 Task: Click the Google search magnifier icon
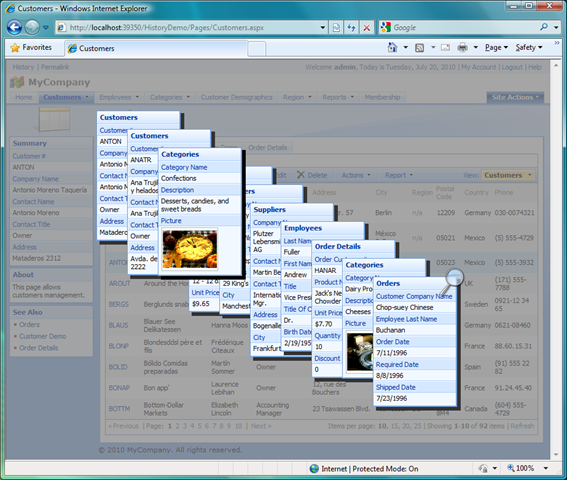point(543,27)
